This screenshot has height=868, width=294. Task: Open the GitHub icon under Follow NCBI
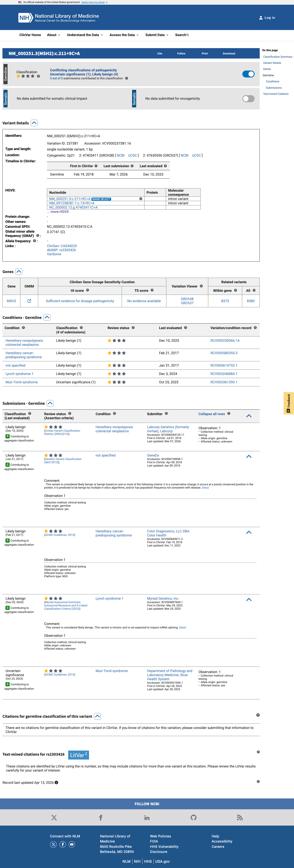(x=193, y=817)
